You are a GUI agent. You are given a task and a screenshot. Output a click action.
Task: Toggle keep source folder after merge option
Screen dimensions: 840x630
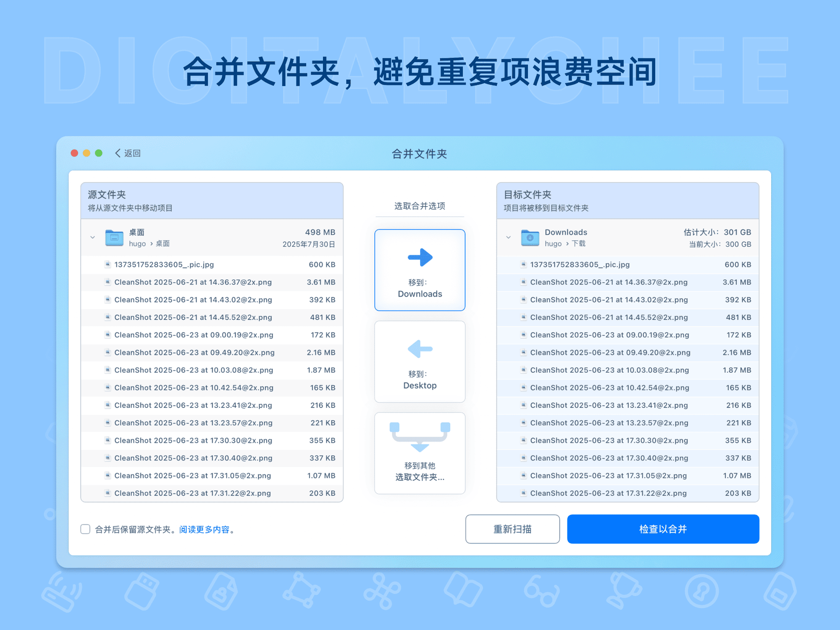point(85,529)
